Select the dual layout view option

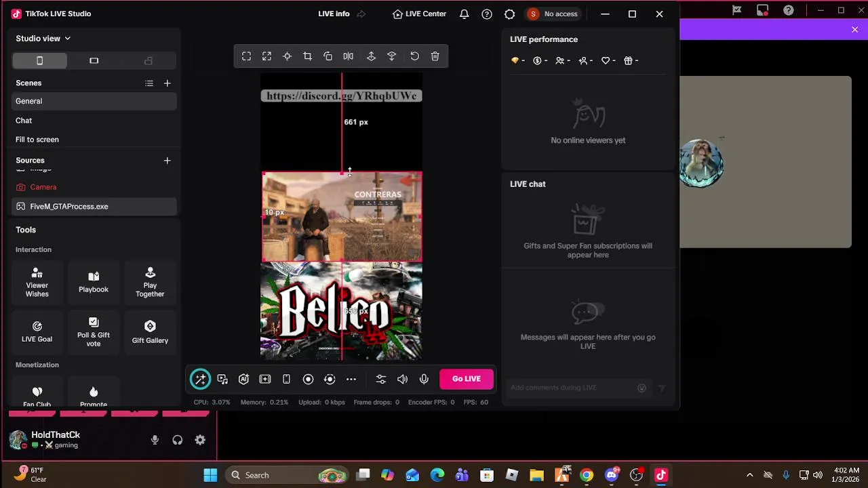(149, 60)
